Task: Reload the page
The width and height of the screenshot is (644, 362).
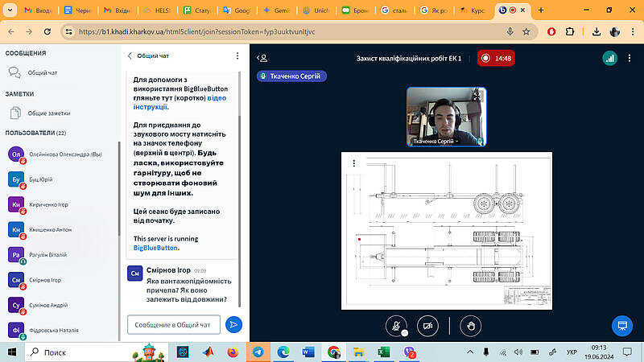Action: click(x=47, y=31)
